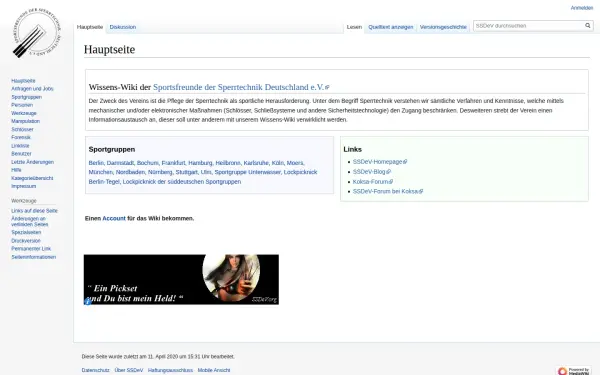
Task: Open the Impressum sidebar link
Action: [x=24, y=186]
